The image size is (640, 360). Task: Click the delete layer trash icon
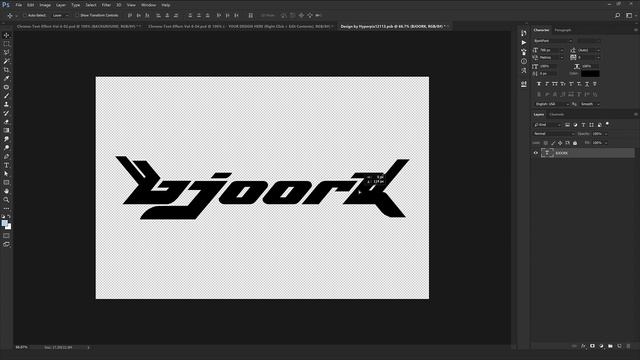[628, 346]
